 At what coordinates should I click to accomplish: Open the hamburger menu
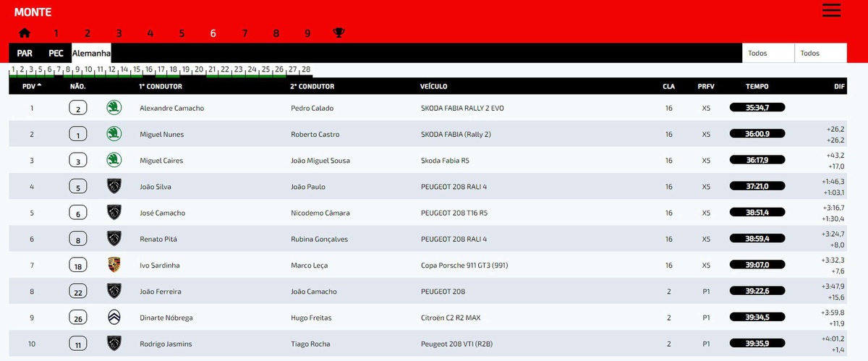pos(831,10)
